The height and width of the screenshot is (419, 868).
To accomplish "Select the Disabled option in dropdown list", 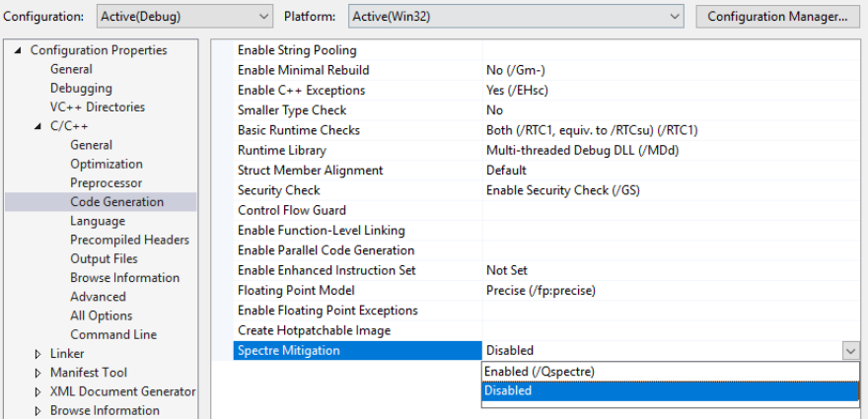I will click(x=509, y=390).
